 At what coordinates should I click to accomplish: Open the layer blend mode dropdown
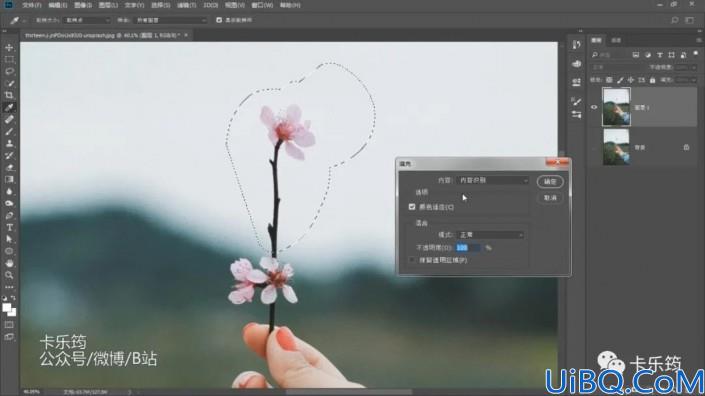tap(617, 67)
